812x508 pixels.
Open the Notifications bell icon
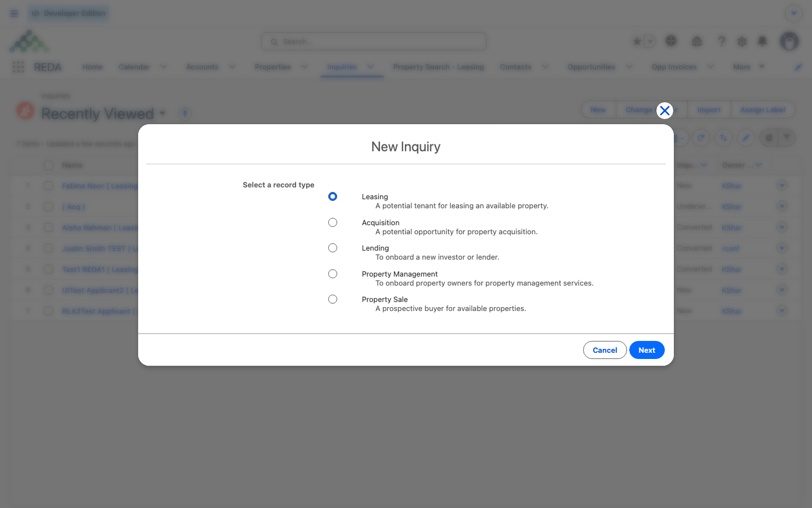(762, 41)
